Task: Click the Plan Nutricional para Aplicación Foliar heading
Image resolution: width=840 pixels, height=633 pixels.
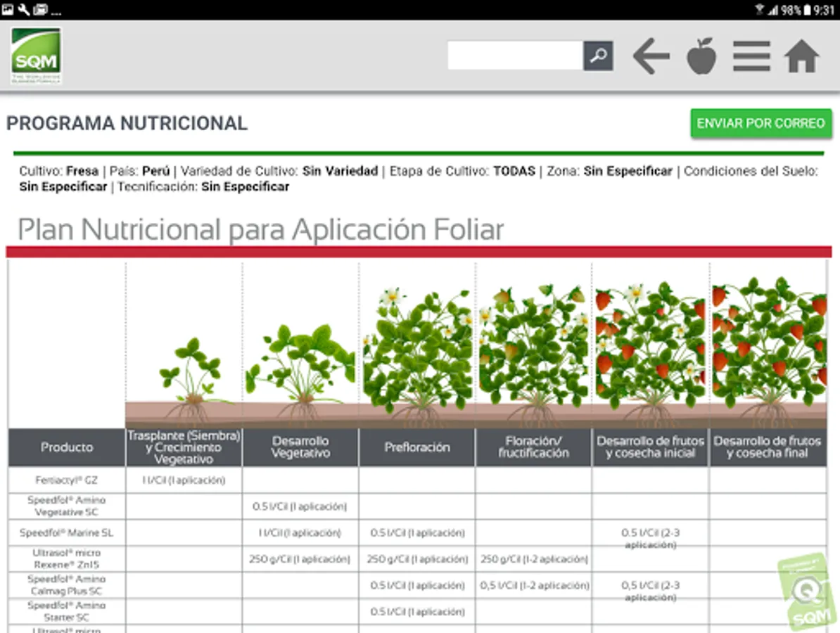Action: click(x=261, y=230)
